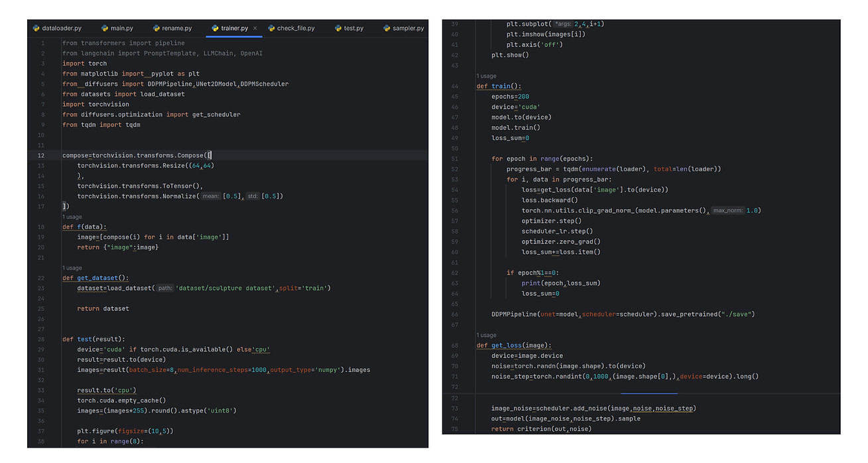868x463 pixels.
Task: Select the sampler.py tab
Action: tap(403, 29)
